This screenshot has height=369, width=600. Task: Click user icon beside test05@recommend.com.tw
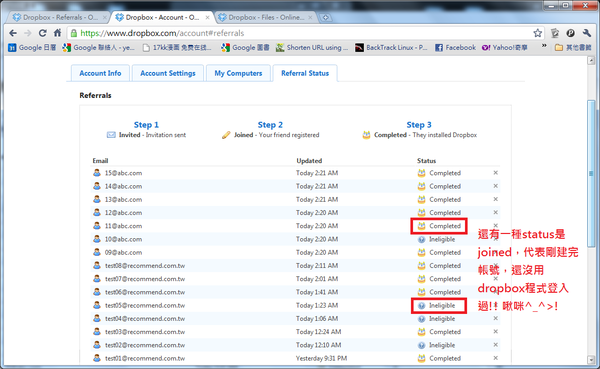pyautogui.click(x=97, y=305)
